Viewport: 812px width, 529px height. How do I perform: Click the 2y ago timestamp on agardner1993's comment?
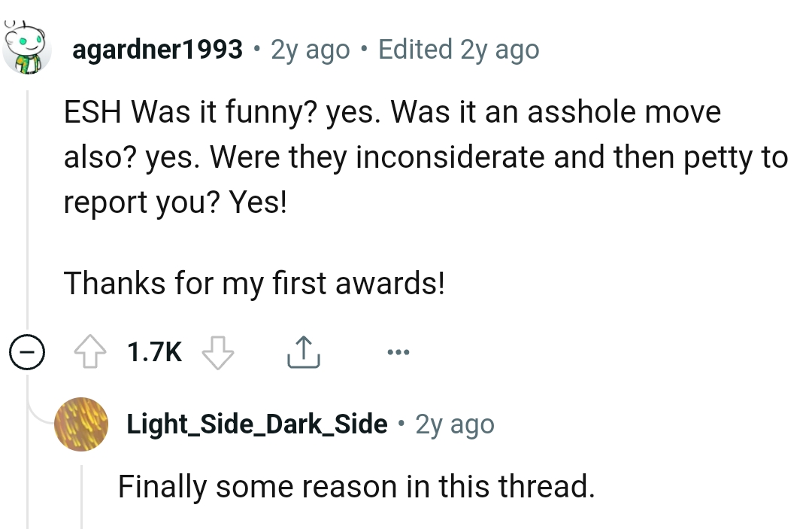(x=309, y=49)
